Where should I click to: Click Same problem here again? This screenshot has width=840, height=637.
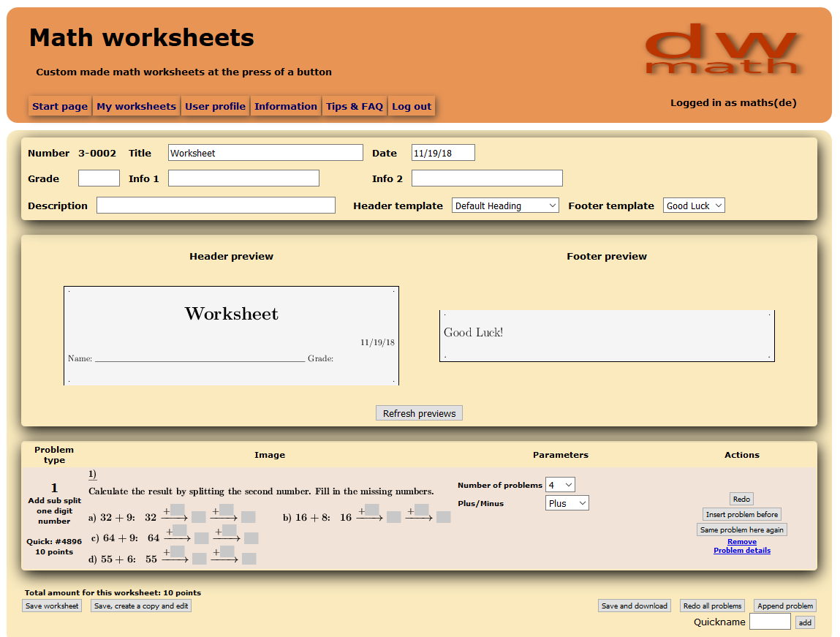741,529
